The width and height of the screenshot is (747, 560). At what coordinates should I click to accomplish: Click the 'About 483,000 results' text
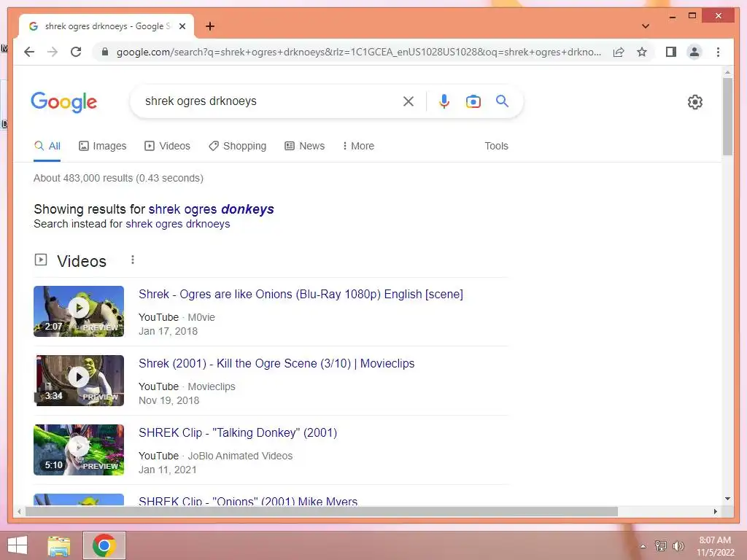[x=118, y=178]
